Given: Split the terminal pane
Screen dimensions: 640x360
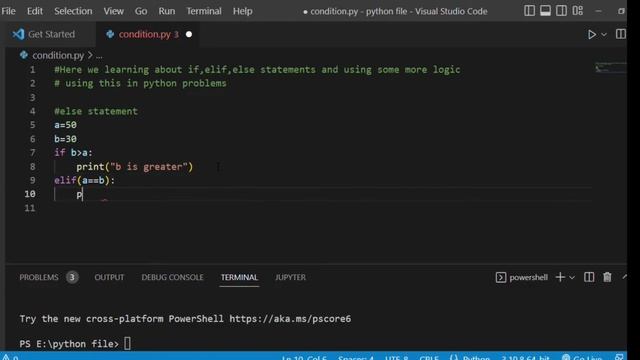Looking at the screenshot, I should click(x=589, y=277).
